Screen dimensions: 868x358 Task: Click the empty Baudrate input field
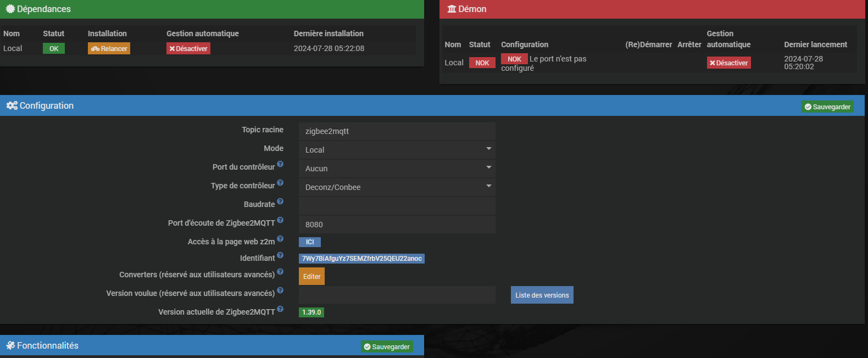397,205
